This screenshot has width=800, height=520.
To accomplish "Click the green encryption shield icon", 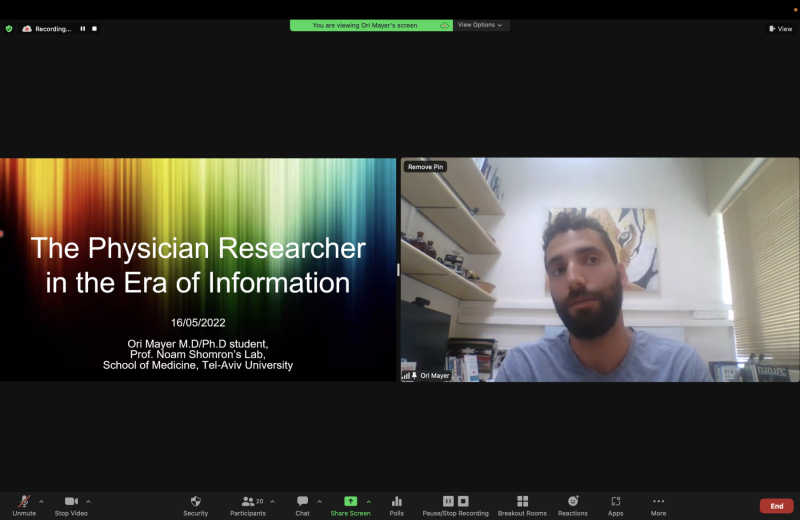I will pyautogui.click(x=9, y=29).
